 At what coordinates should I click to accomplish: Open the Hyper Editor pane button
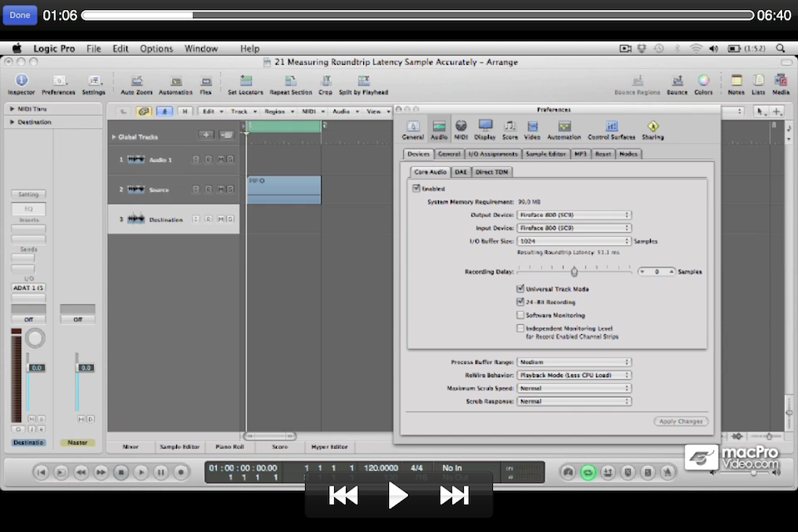click(x=329, y=447)
